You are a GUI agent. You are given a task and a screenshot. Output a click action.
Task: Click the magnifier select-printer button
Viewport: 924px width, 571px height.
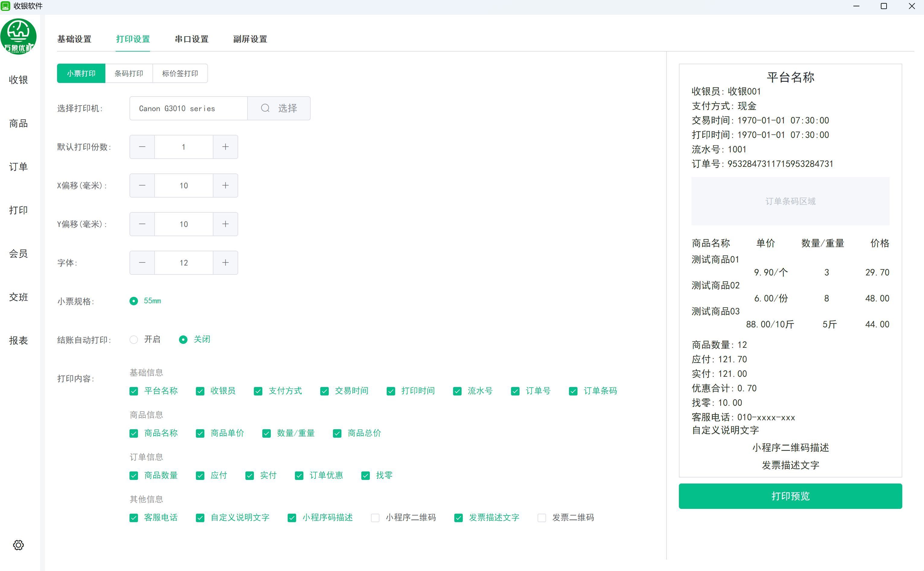[279, 108]
